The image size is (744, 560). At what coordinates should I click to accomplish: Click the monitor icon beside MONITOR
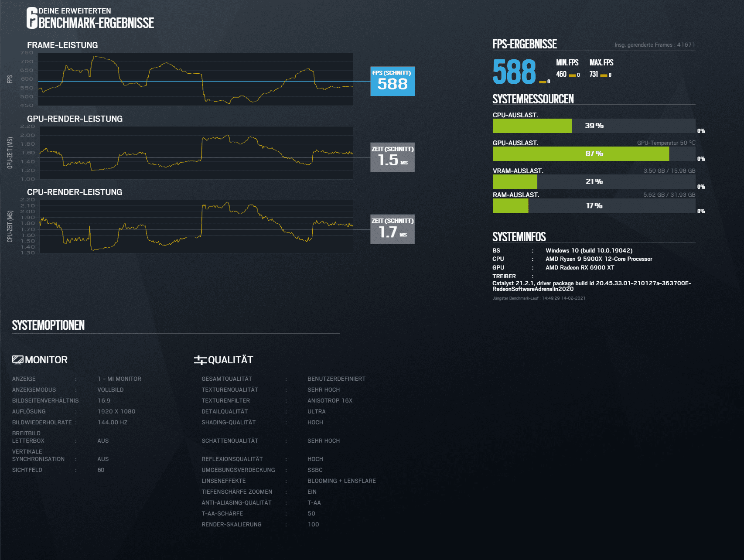tap(18, 360)
